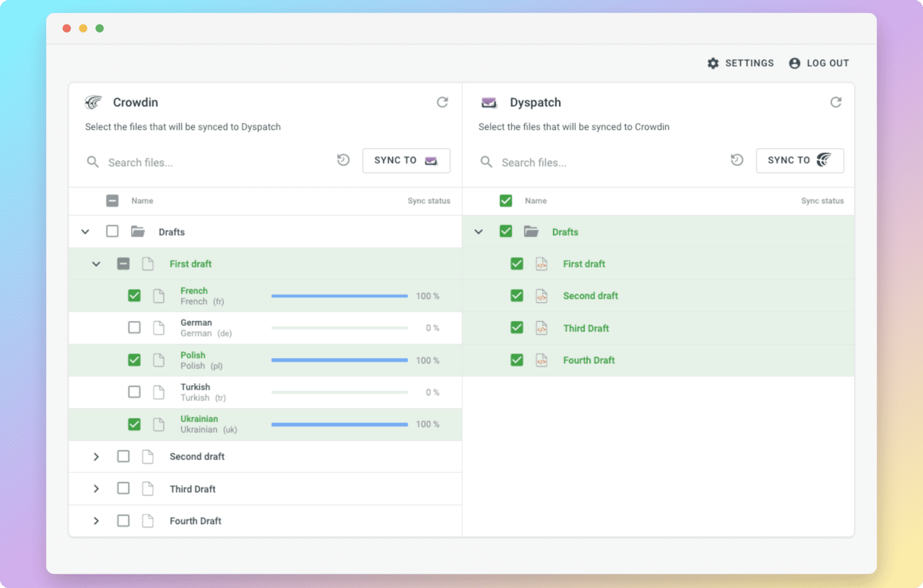Click the Ukrainian 100% progress bar
This screenshot has width=923, height=588.
339,424
